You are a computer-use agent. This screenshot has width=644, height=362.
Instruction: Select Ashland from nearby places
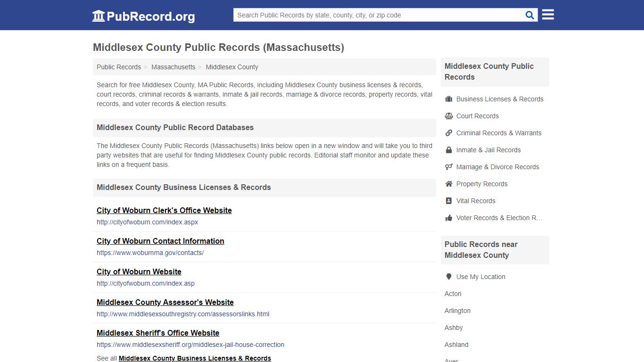[x=456, y=345]
